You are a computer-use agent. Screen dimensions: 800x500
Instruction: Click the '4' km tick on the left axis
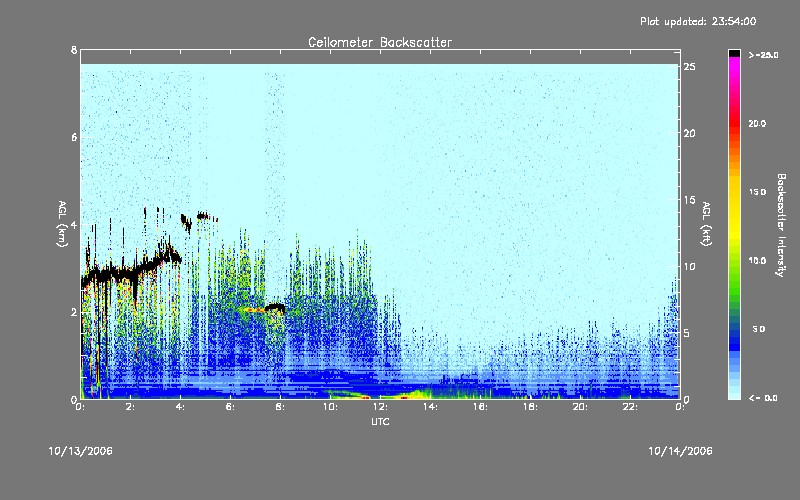(x=74, y=224)
